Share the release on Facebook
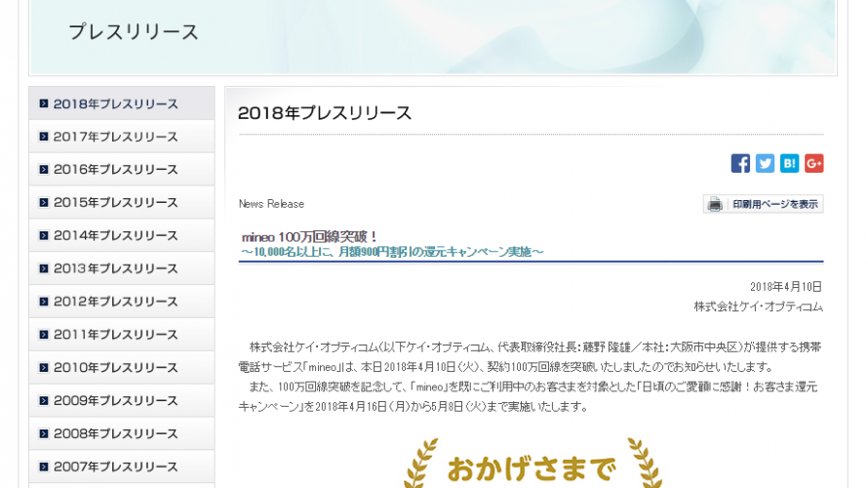868x488 pixels. (x=740, y=163)
